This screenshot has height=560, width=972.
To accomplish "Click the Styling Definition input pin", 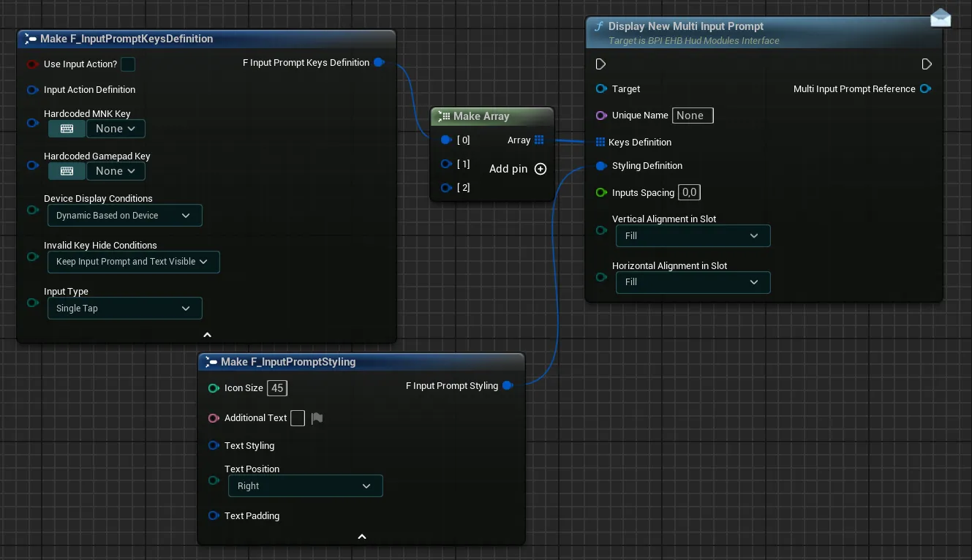I will point(601,166).
